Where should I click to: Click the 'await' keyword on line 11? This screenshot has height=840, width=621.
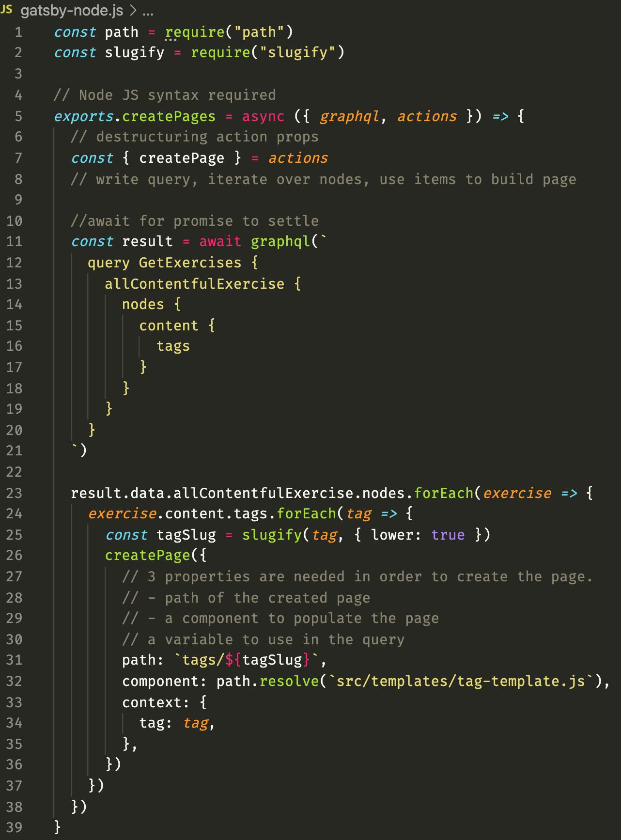point(220,241)
